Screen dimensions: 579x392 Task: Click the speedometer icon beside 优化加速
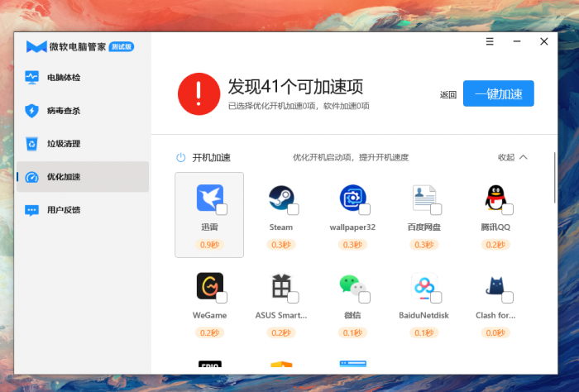point(31,177)
